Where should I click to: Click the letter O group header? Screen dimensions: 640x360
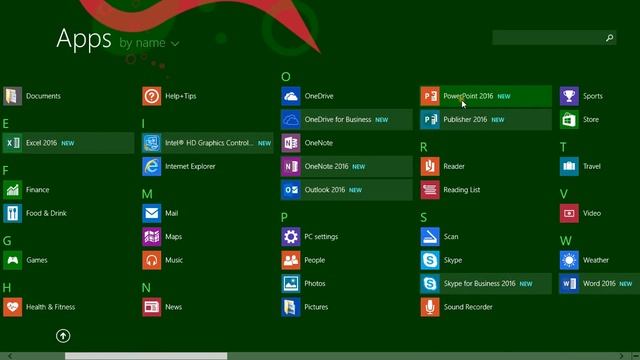[x=286, y=77]
